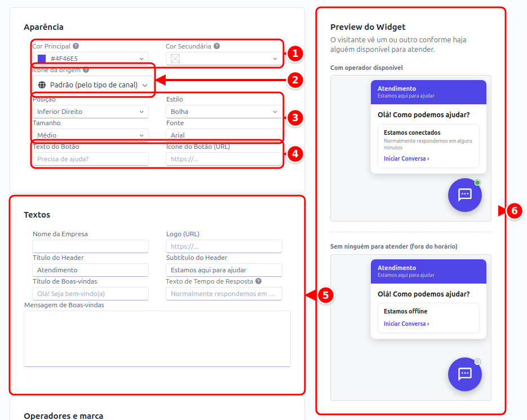Click the purple #4F46E5 color swatch
This screenshot has height=420, width=527.
coord(42,59)
